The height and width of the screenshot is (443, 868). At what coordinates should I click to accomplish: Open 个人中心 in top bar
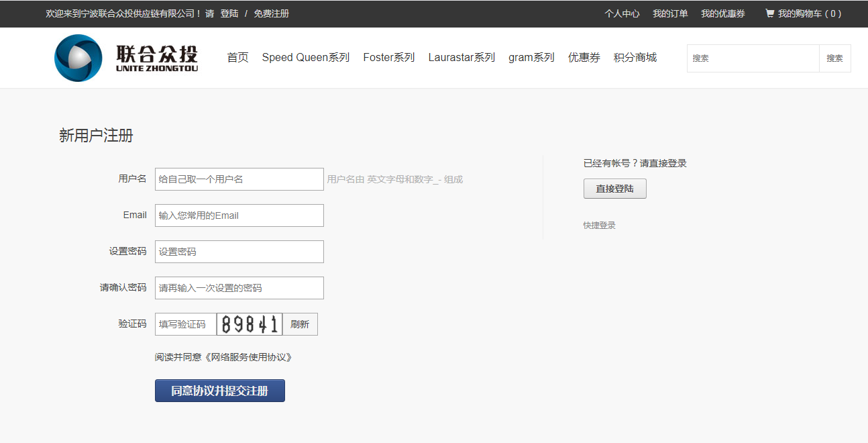(x=622, y=13)
